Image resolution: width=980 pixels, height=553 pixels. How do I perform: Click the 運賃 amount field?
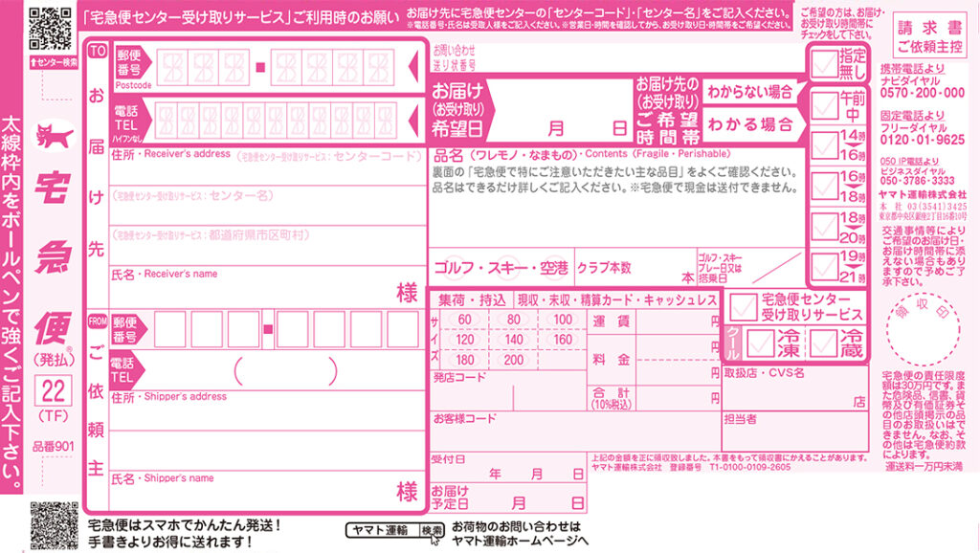(x=679, y=321)
